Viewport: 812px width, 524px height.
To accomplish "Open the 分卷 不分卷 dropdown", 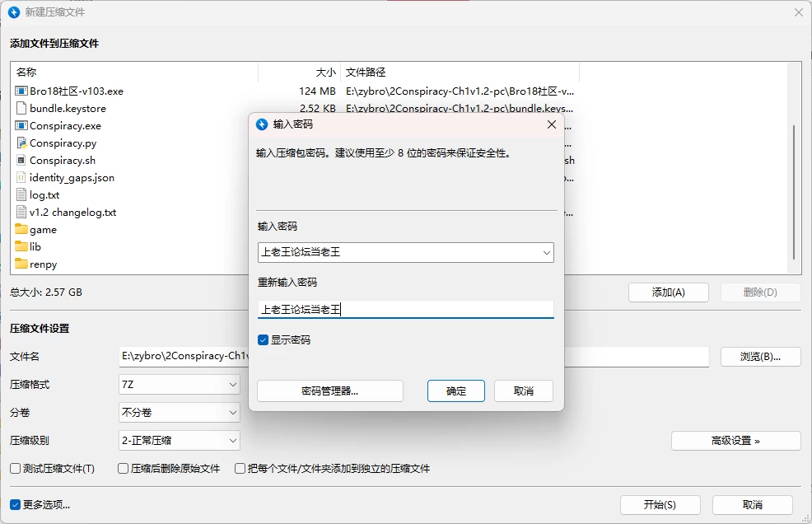I will 180,413.
